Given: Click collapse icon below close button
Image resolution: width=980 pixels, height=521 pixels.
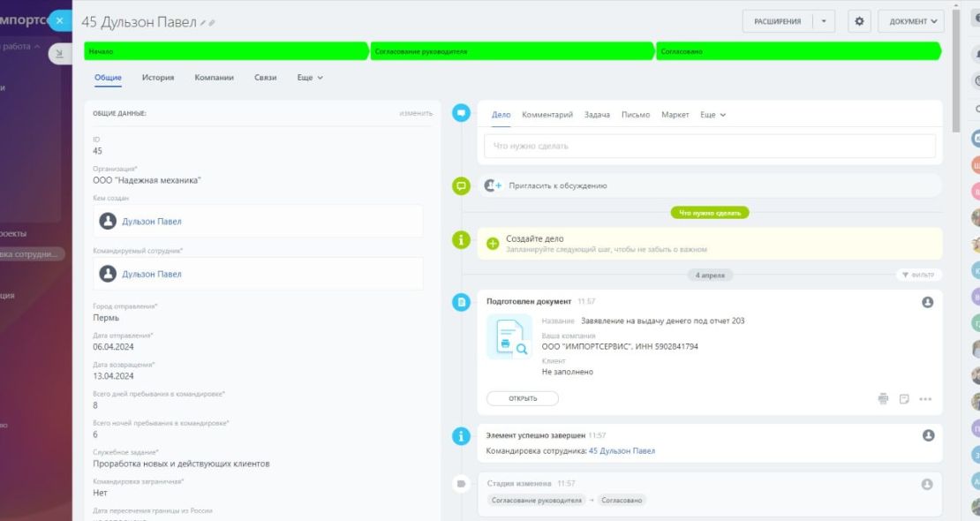Looking at the screenshot, I should click(x=59, y=54).
